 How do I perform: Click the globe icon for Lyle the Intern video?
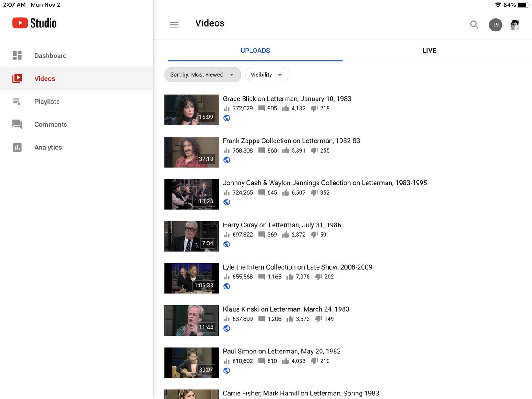(x=227, y=286)
